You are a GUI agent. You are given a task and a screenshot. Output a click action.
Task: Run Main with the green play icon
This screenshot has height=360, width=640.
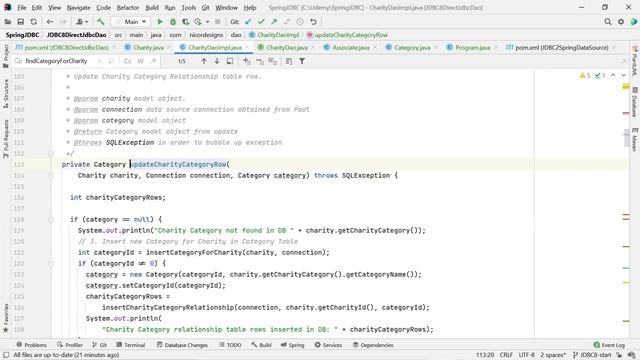pyautogui.click(x=160, y=22)
